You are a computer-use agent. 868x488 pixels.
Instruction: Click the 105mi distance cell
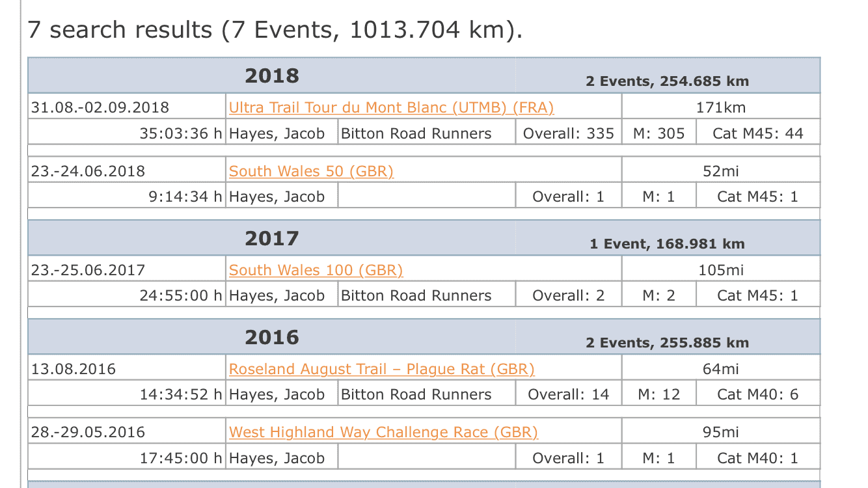pyautogui.click(x=720, y=270)
